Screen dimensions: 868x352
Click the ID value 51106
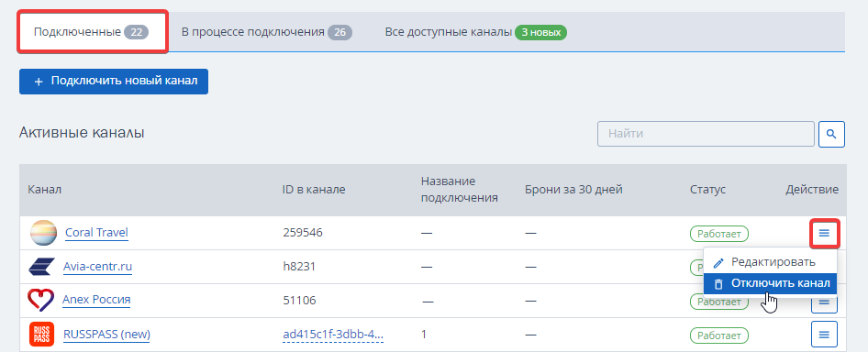[x=299, y=301]
